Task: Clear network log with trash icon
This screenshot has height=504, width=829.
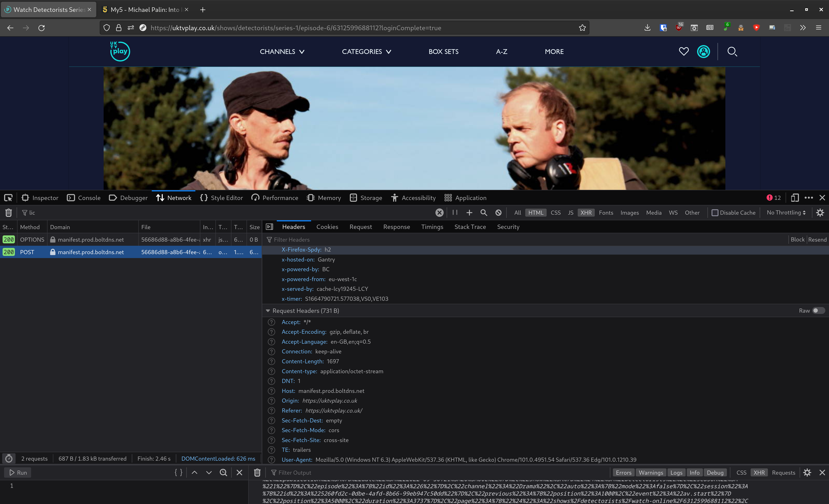Action: [x=8, y=213]
